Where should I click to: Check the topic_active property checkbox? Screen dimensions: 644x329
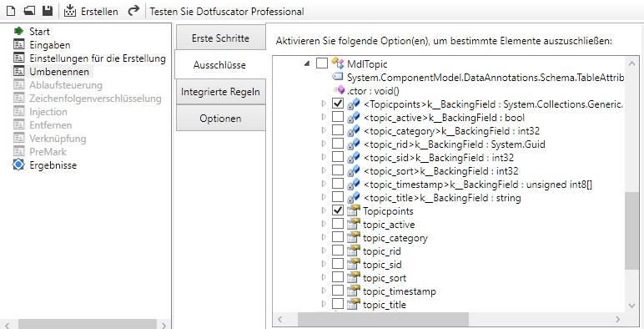pyautogui.click(x=338, y=224)
